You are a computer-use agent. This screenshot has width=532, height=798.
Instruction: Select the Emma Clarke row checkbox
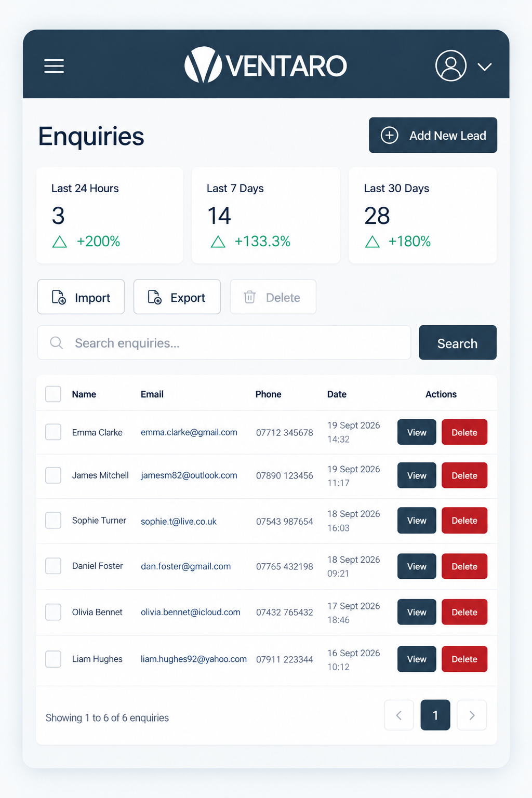click(x=53, y=432)
